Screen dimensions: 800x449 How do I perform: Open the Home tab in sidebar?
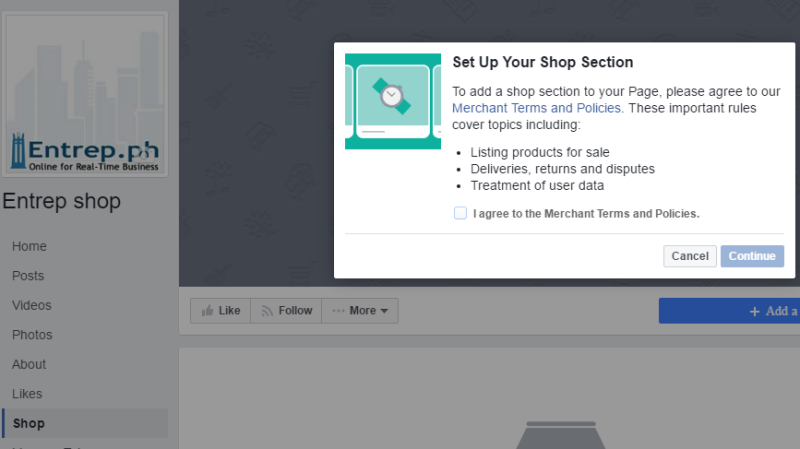(x=29, y=246)
